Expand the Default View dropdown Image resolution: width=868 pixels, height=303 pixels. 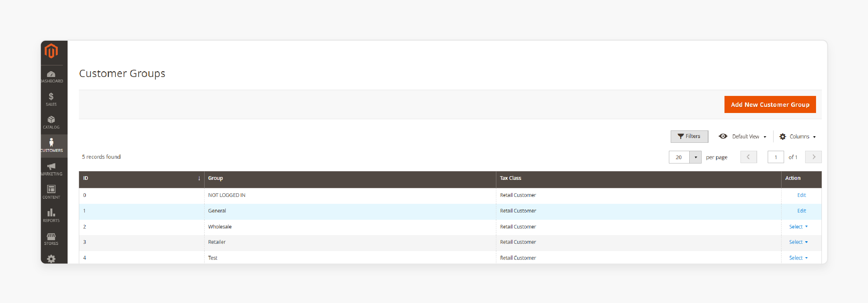point(742,137)
